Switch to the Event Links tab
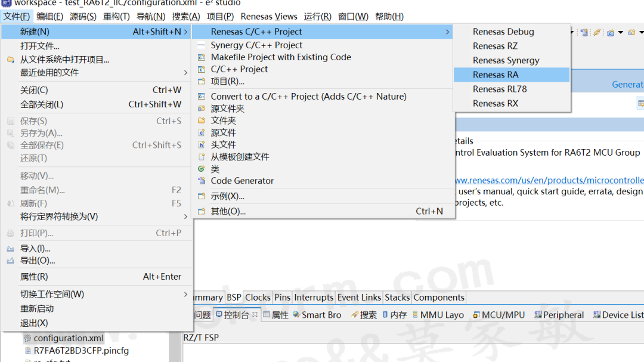This screenshot has height=362, width=644. 360,298
